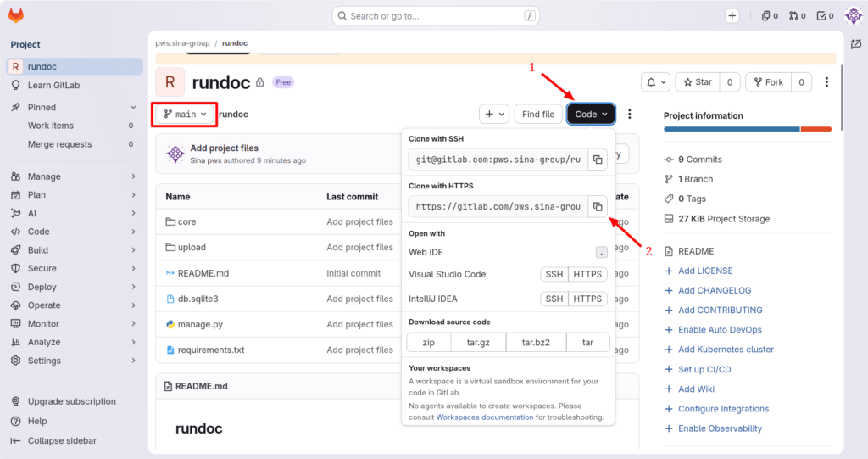
Task: Expand the Manage sidebar section
Action: click(x=74, y=176)
